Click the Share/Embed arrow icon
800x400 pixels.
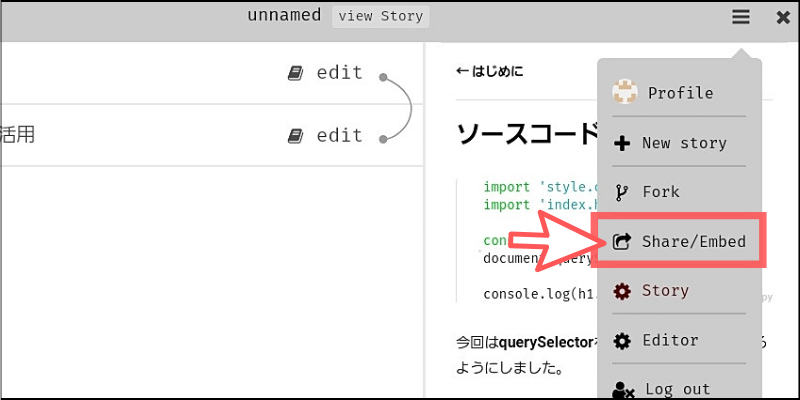coord(622,241)
